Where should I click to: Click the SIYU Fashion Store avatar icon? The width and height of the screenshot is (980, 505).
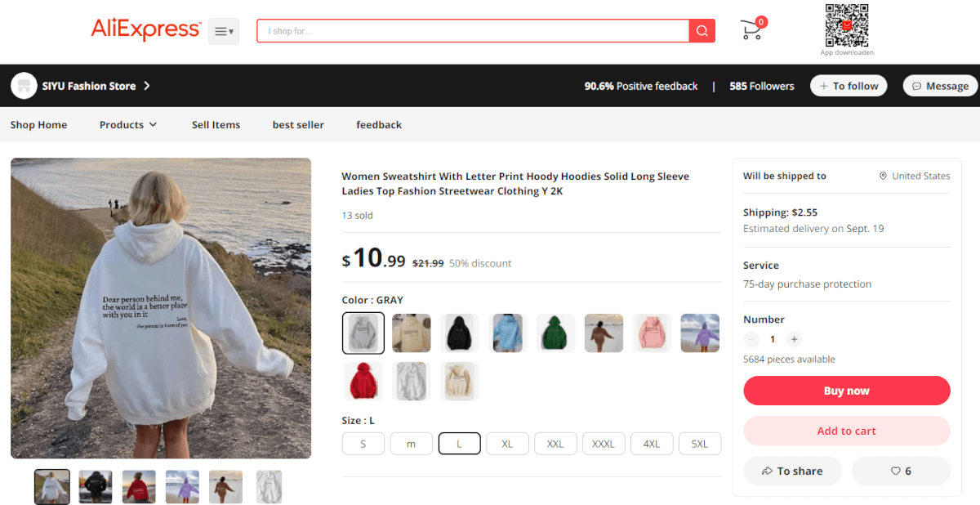click(24, 85)
